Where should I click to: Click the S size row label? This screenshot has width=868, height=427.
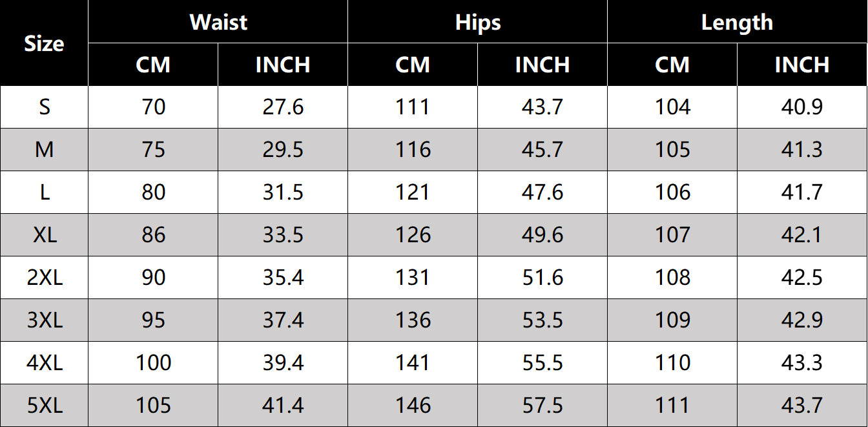point(44,107)
